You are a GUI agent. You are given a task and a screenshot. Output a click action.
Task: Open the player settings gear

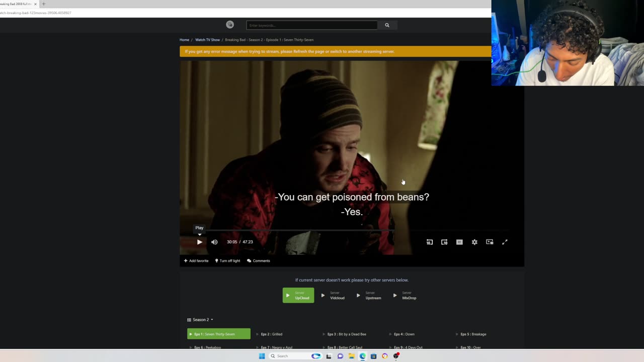[474, 242]
